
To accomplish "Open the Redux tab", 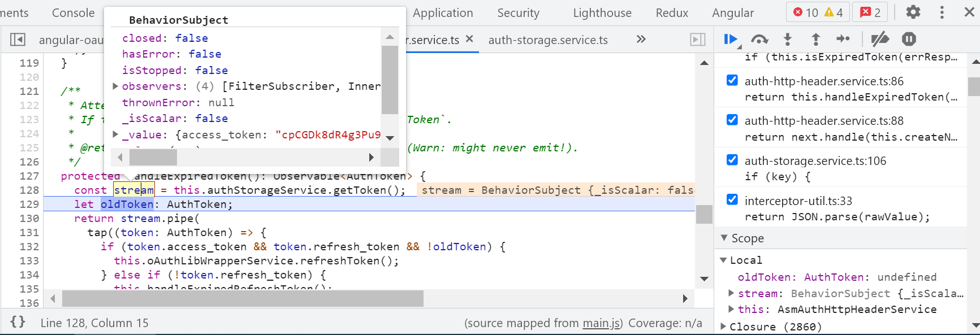I will [672, 12].
